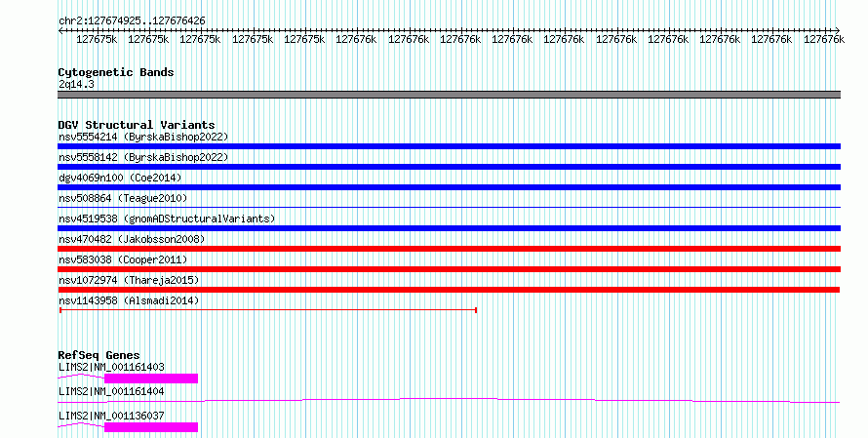
Task: Select the 2q14.3 band label
Action: pyautogui.click(x=76, y=84)
